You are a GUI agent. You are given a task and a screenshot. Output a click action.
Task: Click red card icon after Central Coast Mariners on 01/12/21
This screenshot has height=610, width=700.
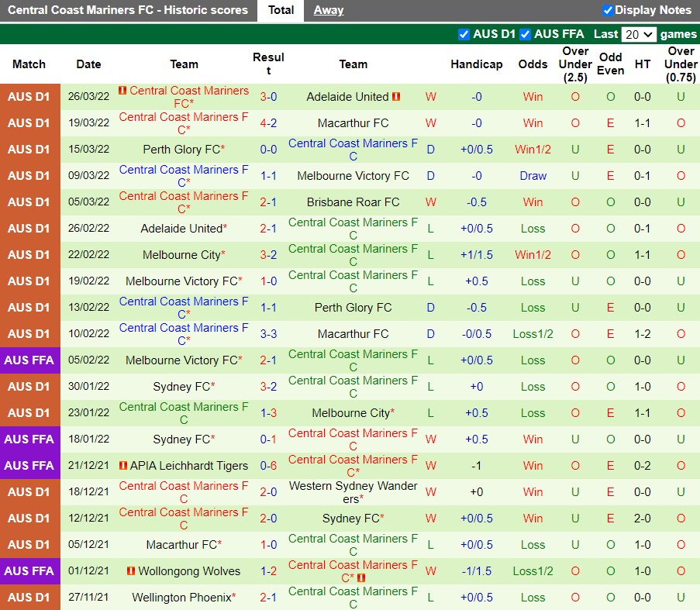click(362, 578)
